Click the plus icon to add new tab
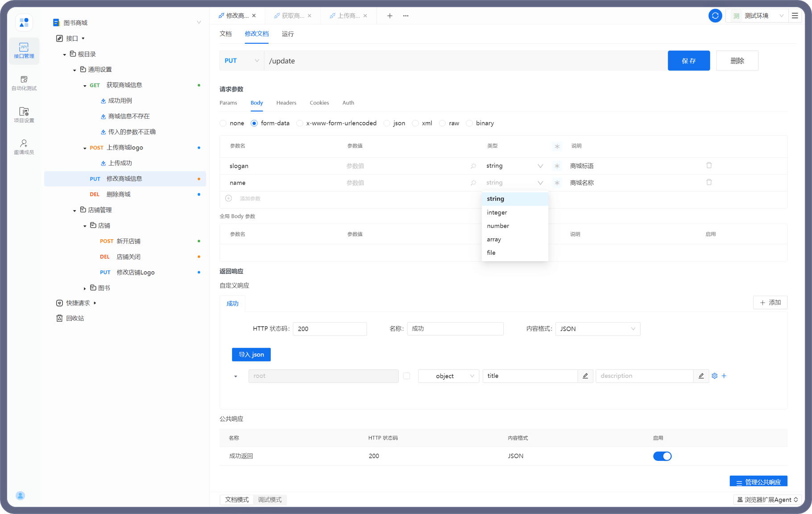This screenshot has height=514, width=812. tap(389, 16)
